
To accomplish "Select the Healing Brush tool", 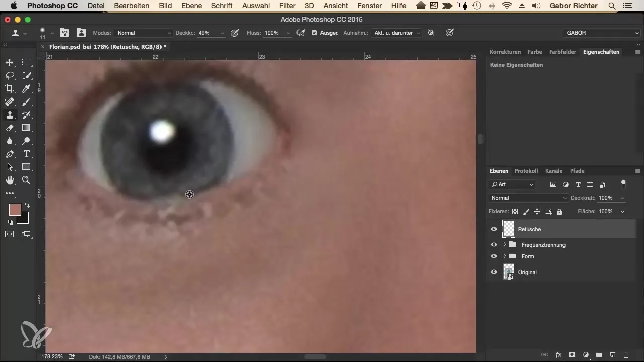I will 10,102.
